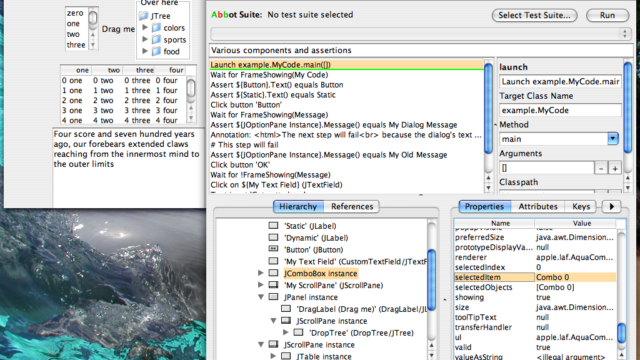Viewport: 640px width, 360px height.
Task: Click the JComboBox instance component icon
Action: [x=273, y=273]
